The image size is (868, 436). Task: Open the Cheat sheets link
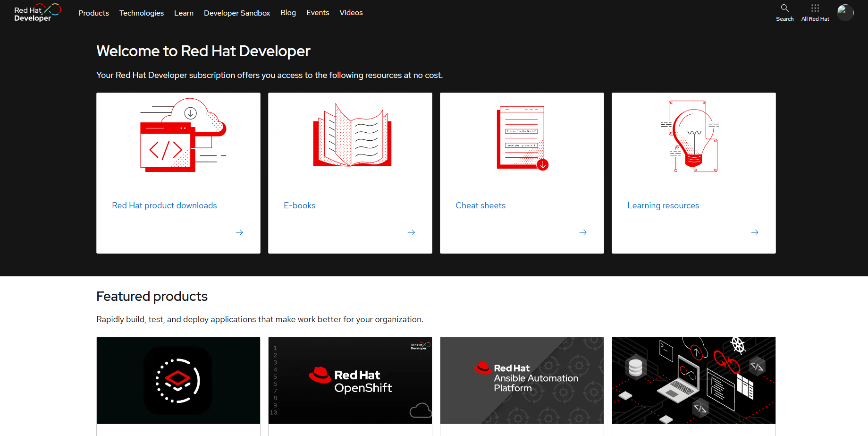pyautogui.click(x=480, y=205)
